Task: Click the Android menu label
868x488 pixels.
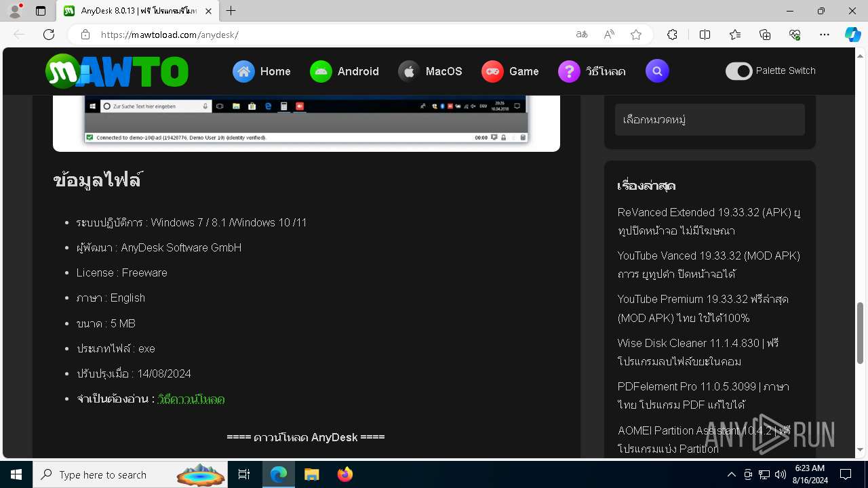Action: click(358, 71)
